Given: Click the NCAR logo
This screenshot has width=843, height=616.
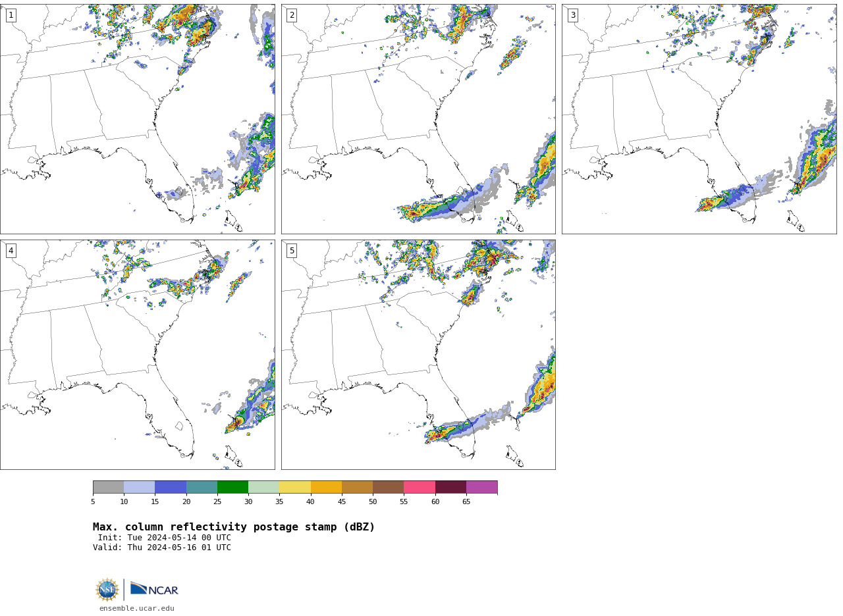Looking at the screenshot, I should point(154,589).
